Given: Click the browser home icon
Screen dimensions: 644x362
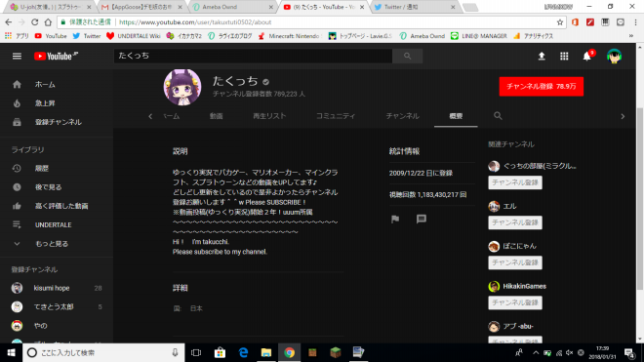Looking at the screenshot, I should pyautogui.click(x=48, y=22).
